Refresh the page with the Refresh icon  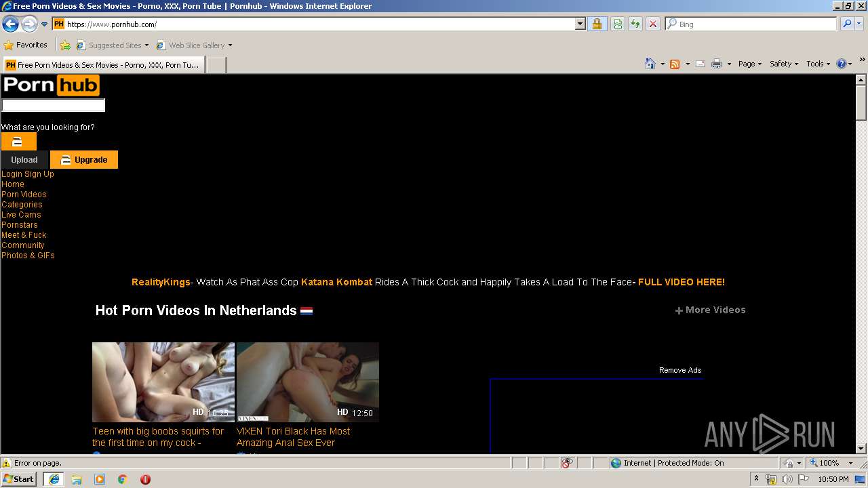[635, 24]
